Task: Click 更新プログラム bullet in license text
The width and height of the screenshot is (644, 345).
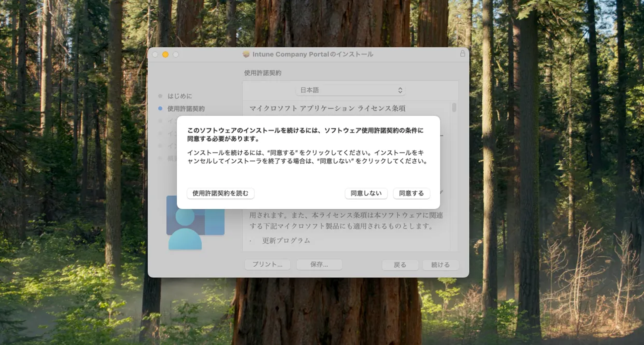Action: (x=286, y=240)
